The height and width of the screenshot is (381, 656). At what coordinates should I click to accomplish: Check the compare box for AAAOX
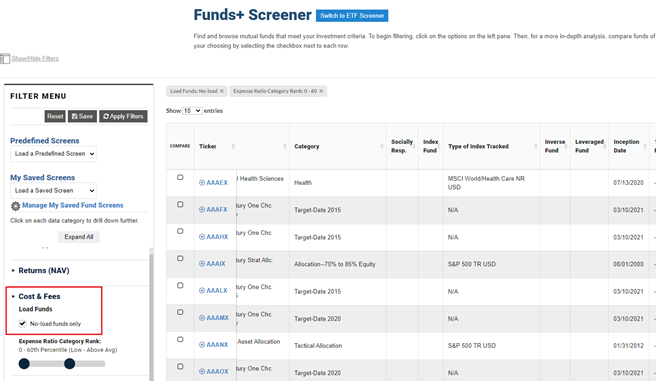[180, 366]
